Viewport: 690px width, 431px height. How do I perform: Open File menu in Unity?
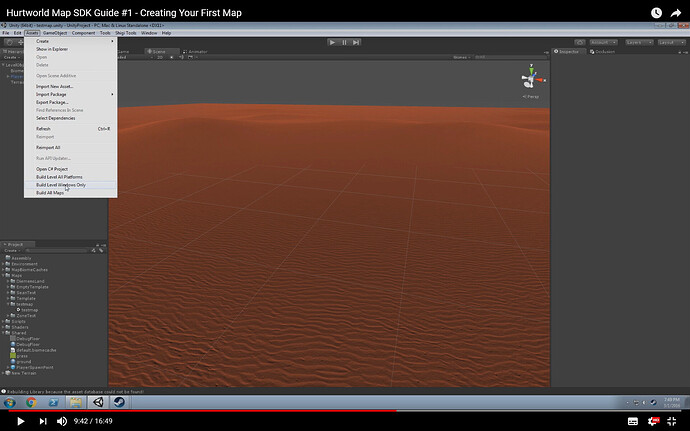pyautogui.click(x=6, y=33)
